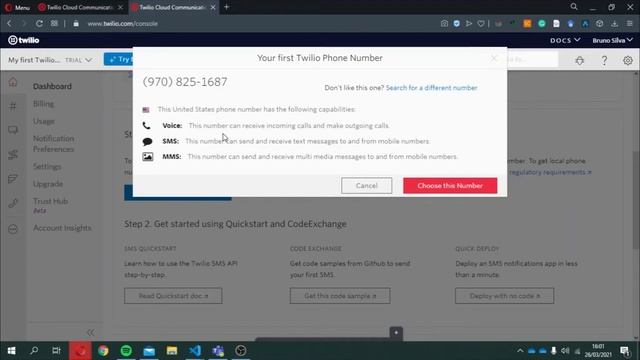Open Windows taskbar search
Viewport: 640px width, 360px height.
(x=34, y=351)
